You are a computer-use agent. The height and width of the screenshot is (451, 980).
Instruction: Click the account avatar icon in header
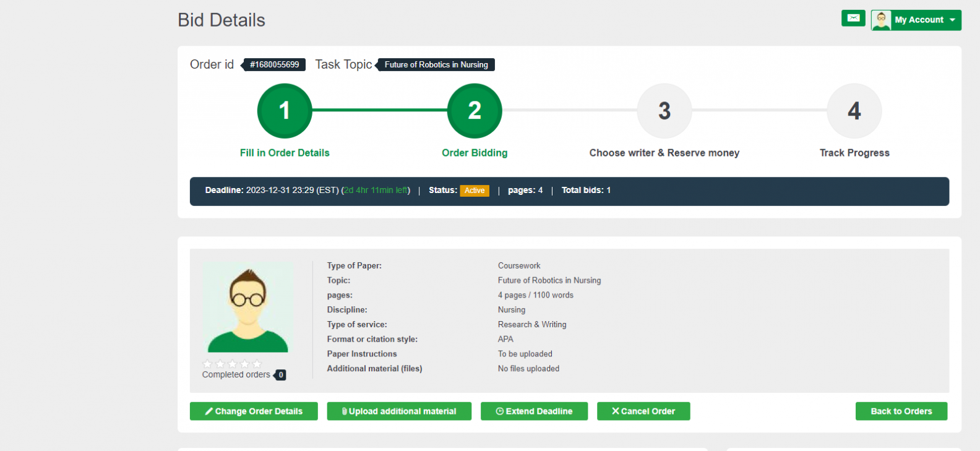pos(881,20)
